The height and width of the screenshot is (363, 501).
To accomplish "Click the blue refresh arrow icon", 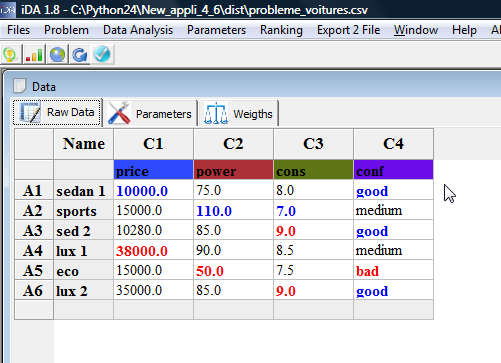I will [80, 54].
